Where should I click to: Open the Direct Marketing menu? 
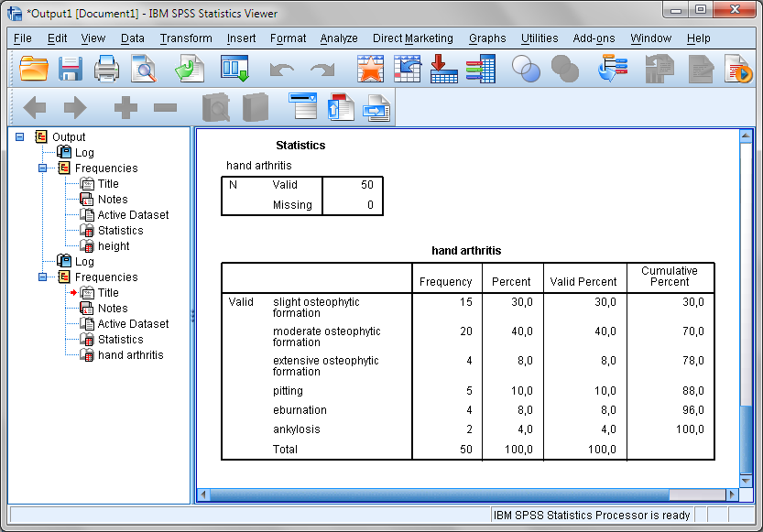coord(412,38)
